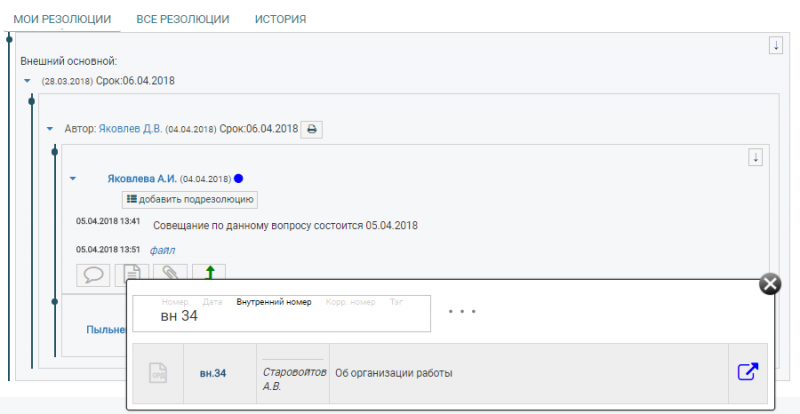Click the blue status dot beside Яковлева А.И.
The height and width of the screenshot is (414, 800).
click(x=238, y=179)
